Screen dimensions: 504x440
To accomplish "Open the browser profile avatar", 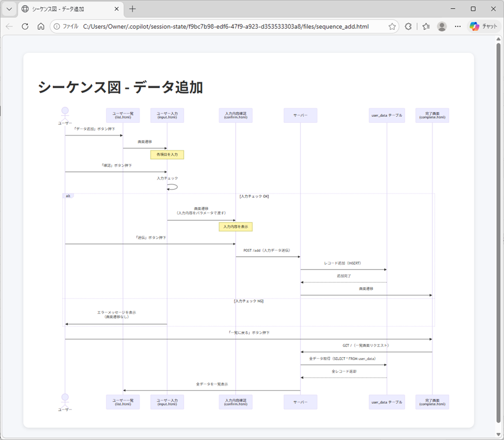I will (441, 26).
